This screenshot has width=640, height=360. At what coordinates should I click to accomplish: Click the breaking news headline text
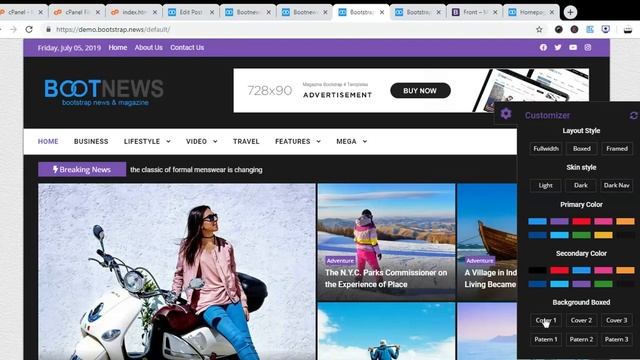click(x=196, y=169)
